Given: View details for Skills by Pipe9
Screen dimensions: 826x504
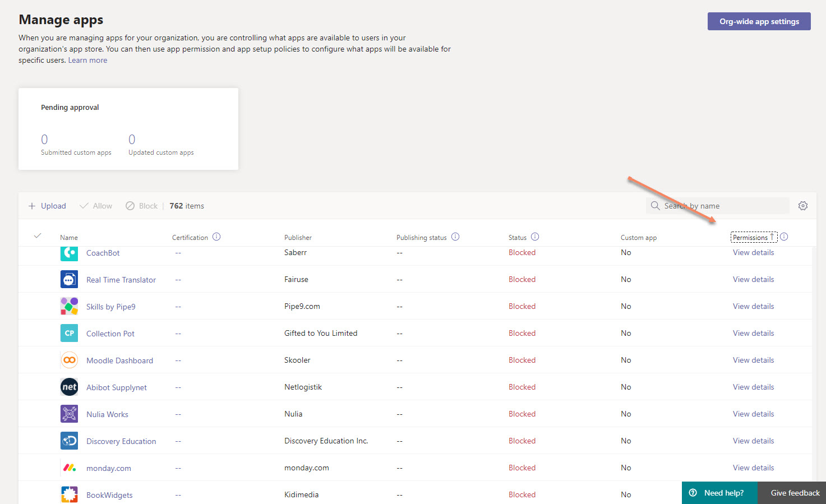Looking at the screenshot, I should pos(753,306).
